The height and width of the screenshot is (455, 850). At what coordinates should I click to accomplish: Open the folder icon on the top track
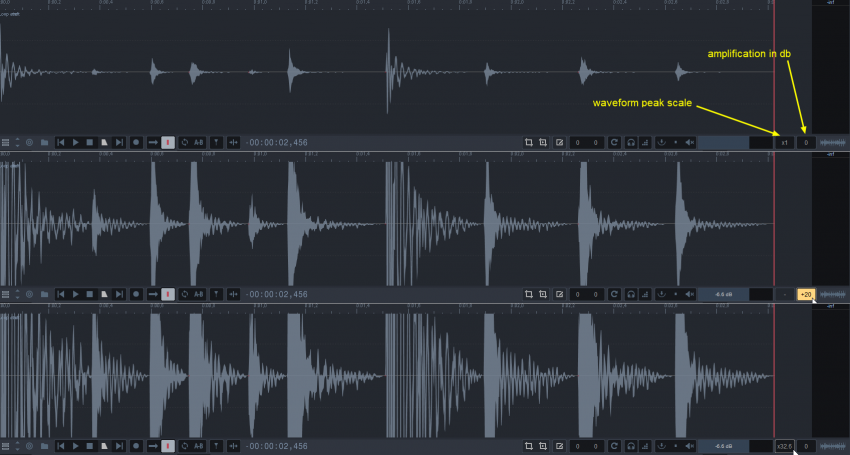coord(44,143)
